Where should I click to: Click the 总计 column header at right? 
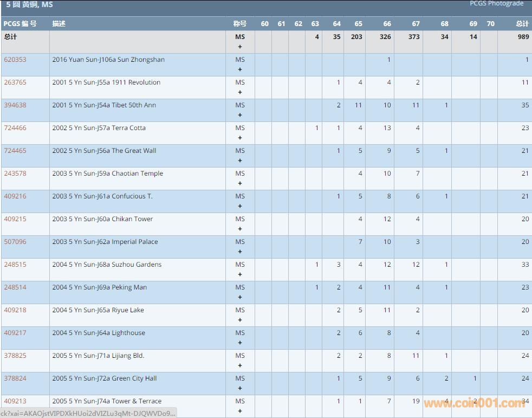pos(522,24)
